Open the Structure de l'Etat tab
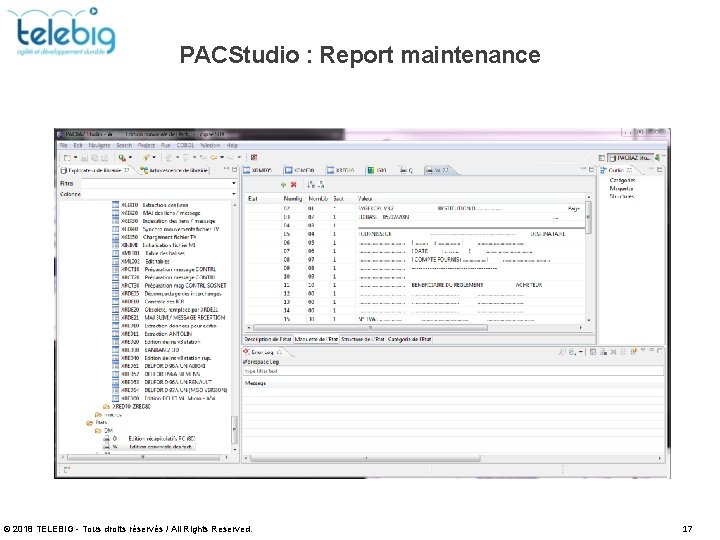This screenshot has width=720, height=540. [363, 339]
